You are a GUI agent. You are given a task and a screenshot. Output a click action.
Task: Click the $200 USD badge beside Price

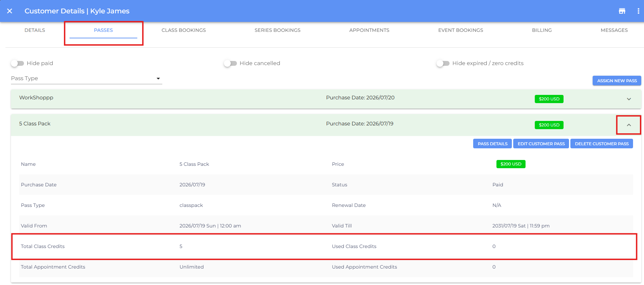[x=511, y=164]
